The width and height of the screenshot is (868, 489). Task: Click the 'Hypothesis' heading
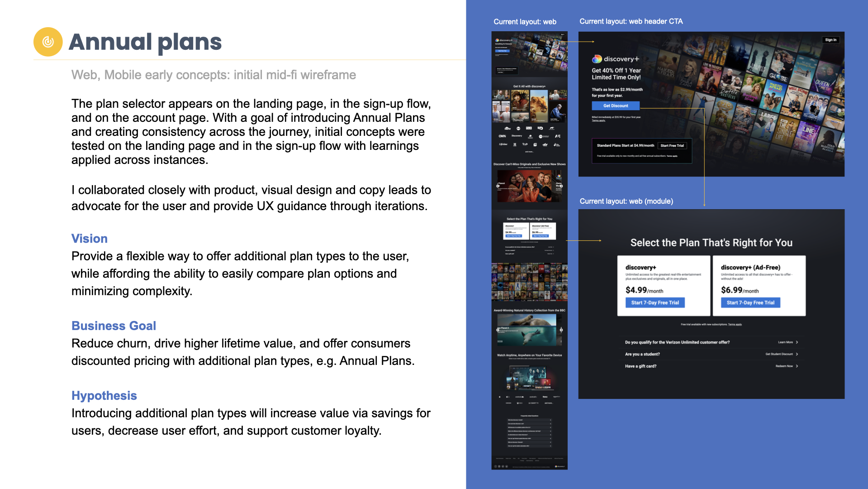[104, 396]
